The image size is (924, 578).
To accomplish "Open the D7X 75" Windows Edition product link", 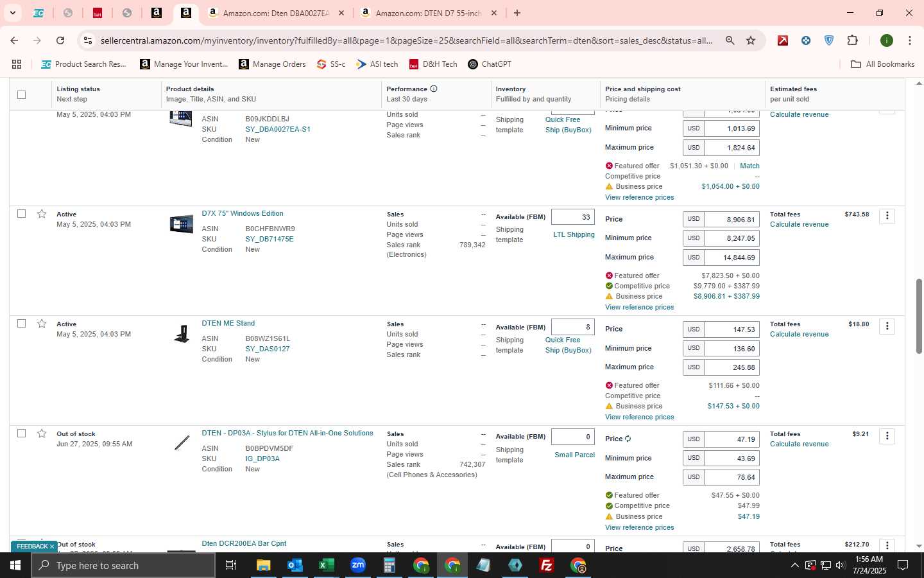I will (243, 213).
